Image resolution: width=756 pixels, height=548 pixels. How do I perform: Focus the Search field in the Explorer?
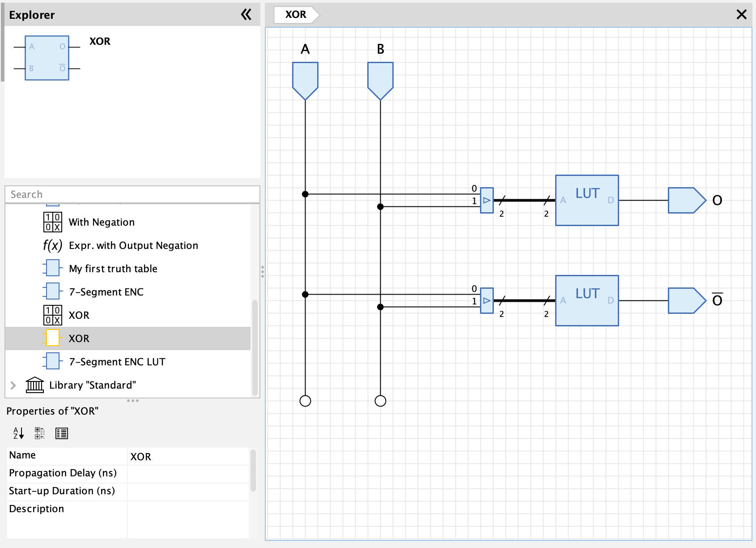click(132, 194)
